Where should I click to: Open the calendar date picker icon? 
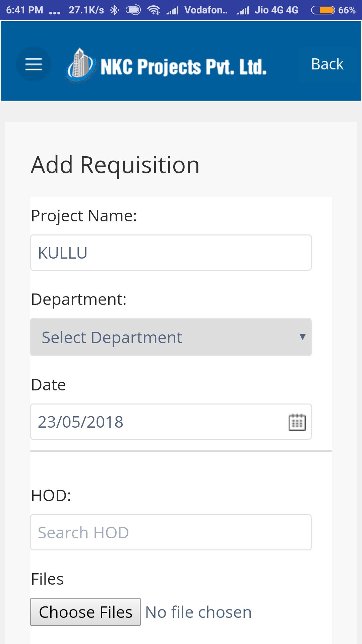coord(297,422)
